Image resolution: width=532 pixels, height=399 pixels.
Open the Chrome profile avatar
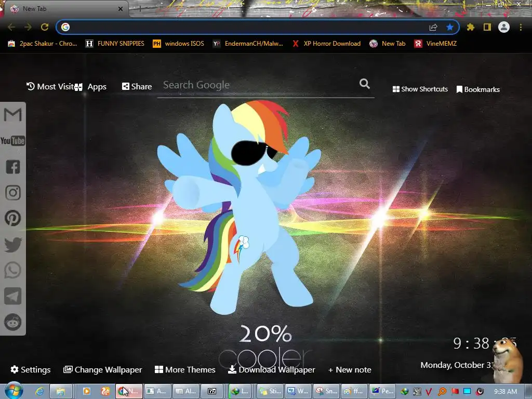click(504, 27)
